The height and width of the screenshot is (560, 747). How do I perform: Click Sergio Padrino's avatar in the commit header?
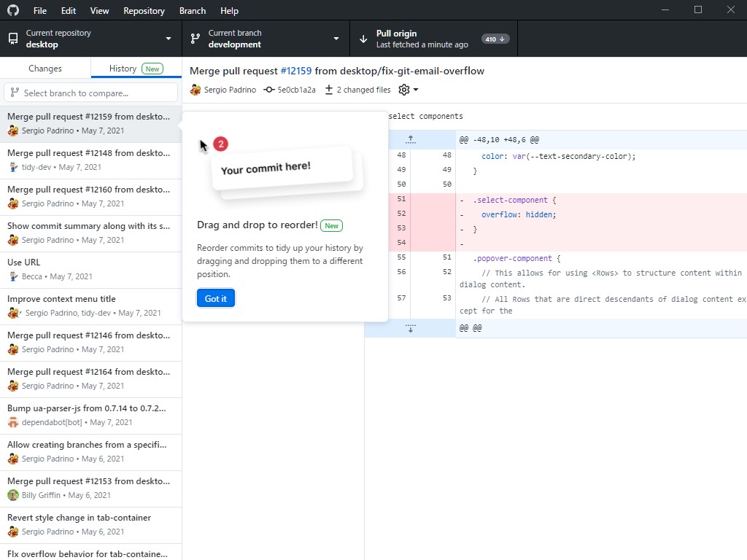point(196,90)
